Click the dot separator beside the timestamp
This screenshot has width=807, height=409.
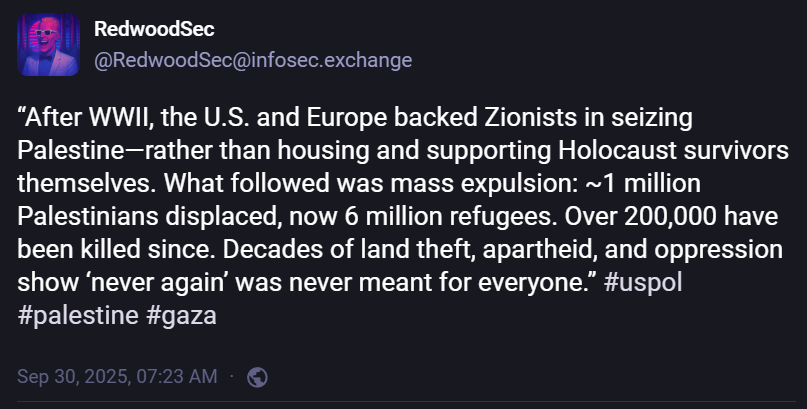(x=232, y=377)
